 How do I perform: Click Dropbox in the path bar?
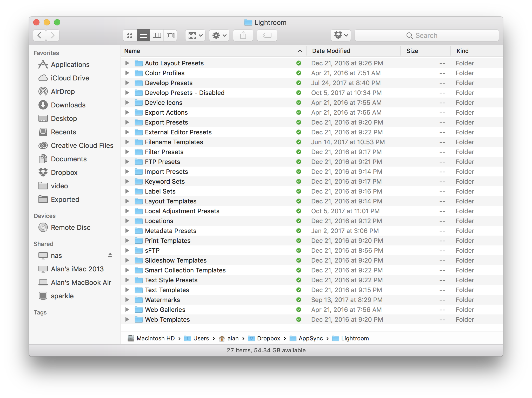(x=264, y=338)
